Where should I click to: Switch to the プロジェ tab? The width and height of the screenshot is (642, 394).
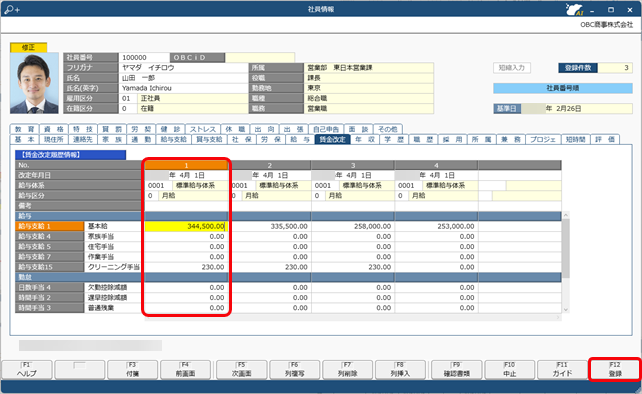[x=543, y=139]
